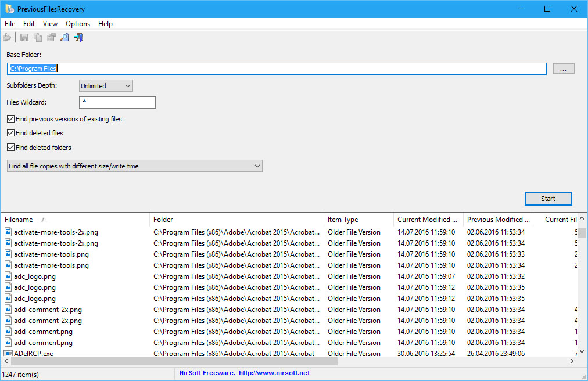
Task: Click the Files Wildcard input field
Action: tap(117, 102)
